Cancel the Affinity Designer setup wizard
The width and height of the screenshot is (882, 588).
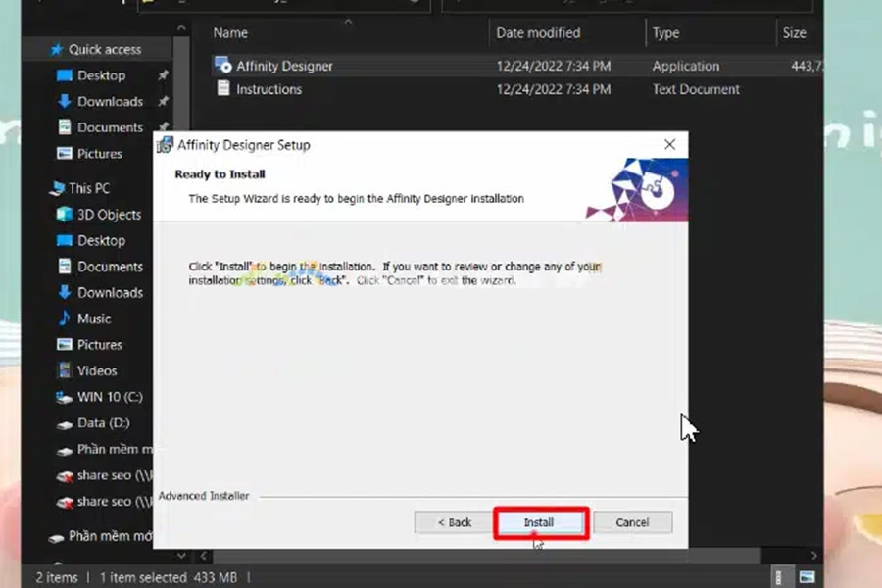(632, 522)
